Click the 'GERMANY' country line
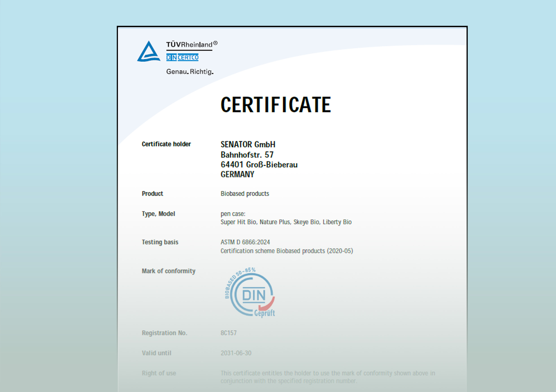 [237, 174]
